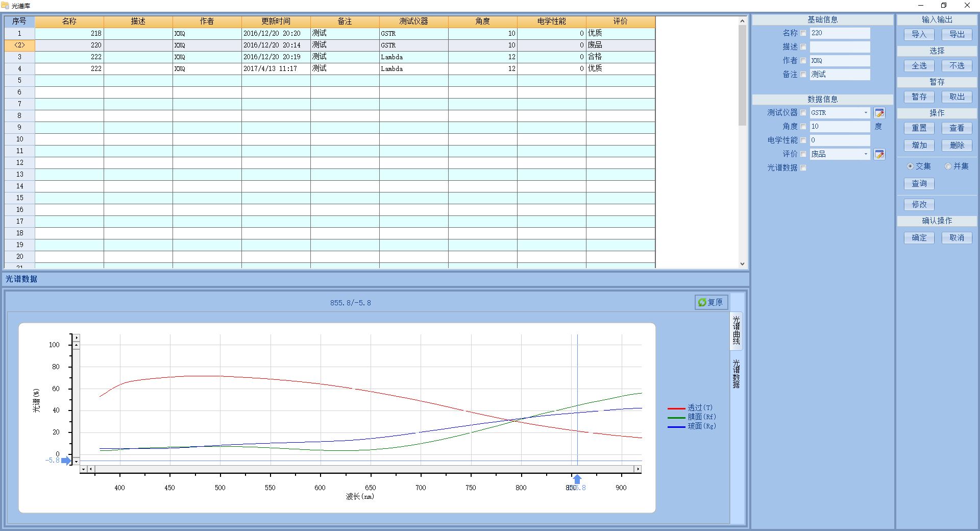The image size is (980, 531).
Task: Enable the 描述 filter checkbox
Action: coord(803,47)
